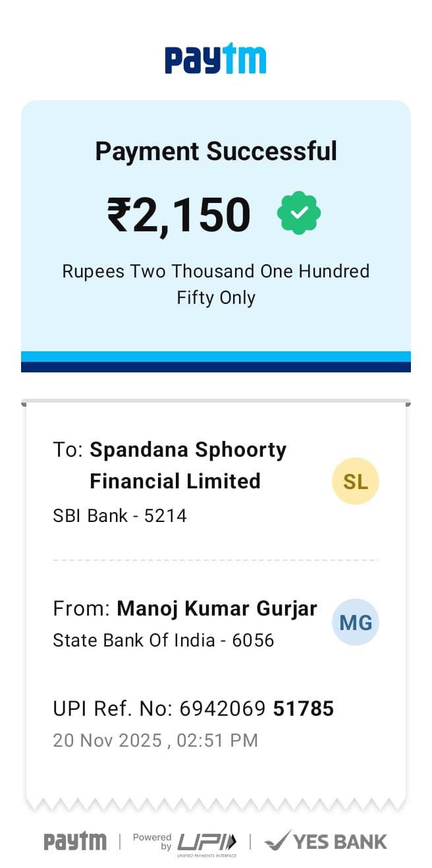Click the YES BANK checkmark symbol
The image size is (432, 868).
(x=277, y=840)
